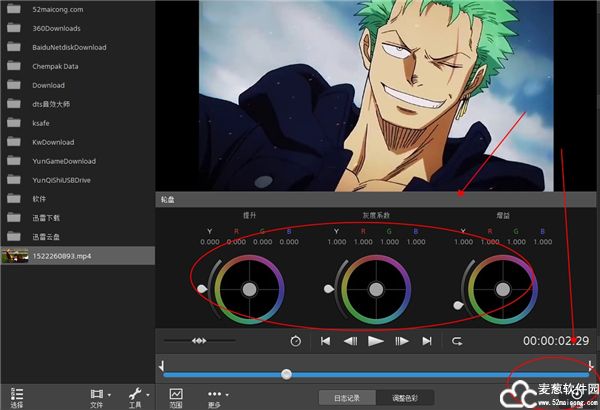Jump to clip end button

427,341
